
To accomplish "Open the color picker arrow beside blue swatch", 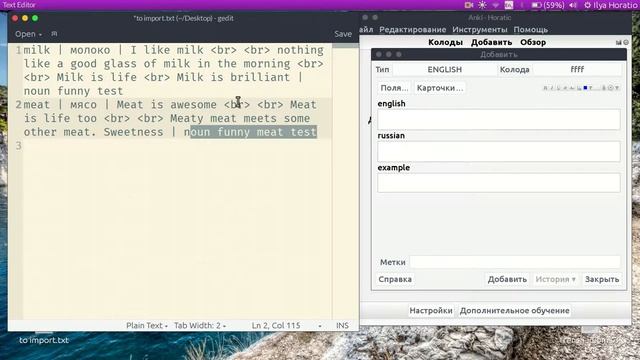I will (x=591, y=88).
